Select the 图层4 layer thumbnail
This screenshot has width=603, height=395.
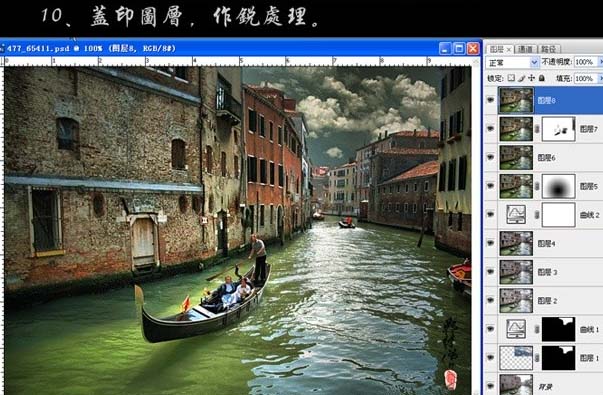516,243
